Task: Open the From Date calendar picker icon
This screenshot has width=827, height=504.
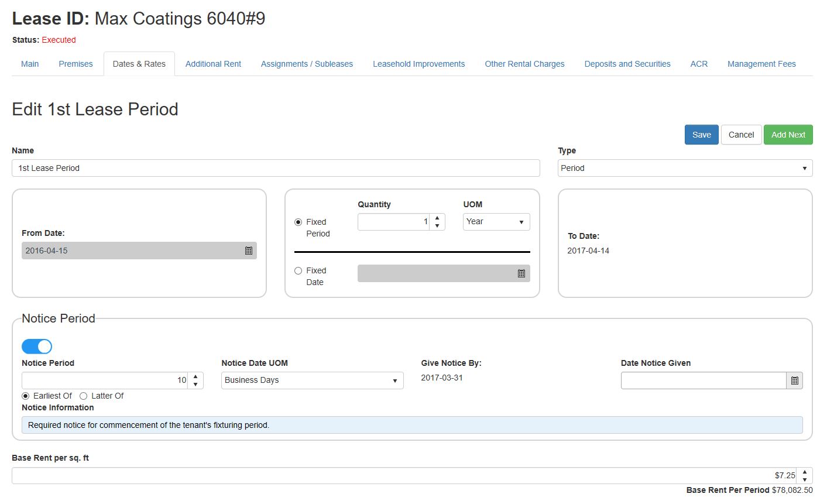Action: [249, 251]
